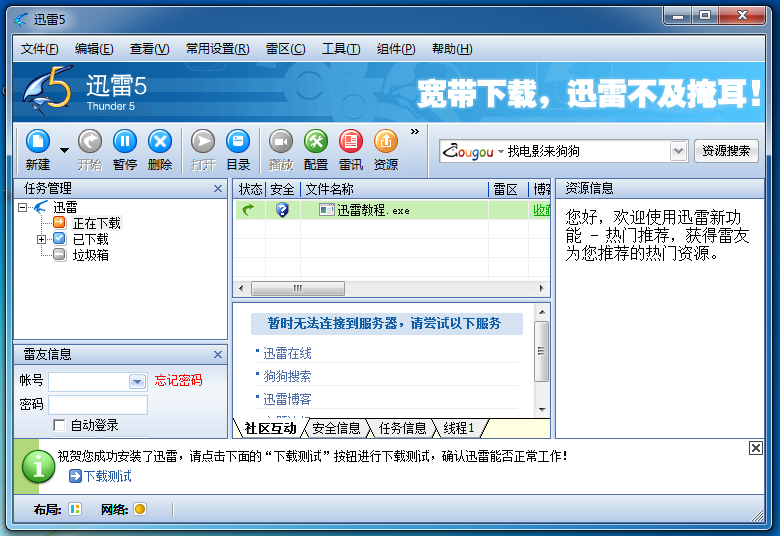Click the community panel scrollbar down arrow

click(x=542, y=410)
